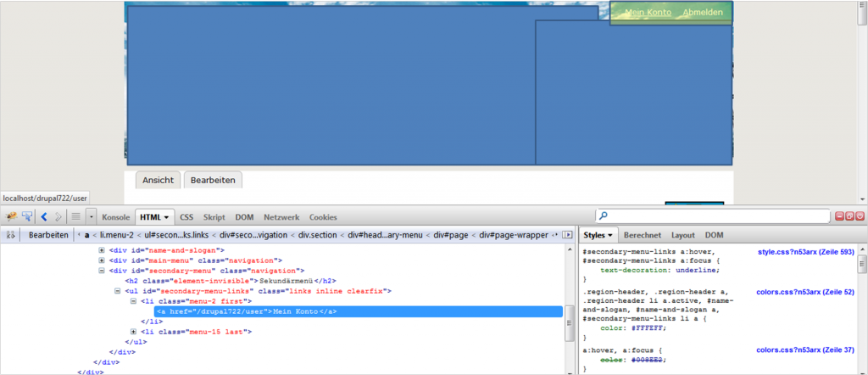
Task: Expand the main-menu div node
Action: coord(102,260)
